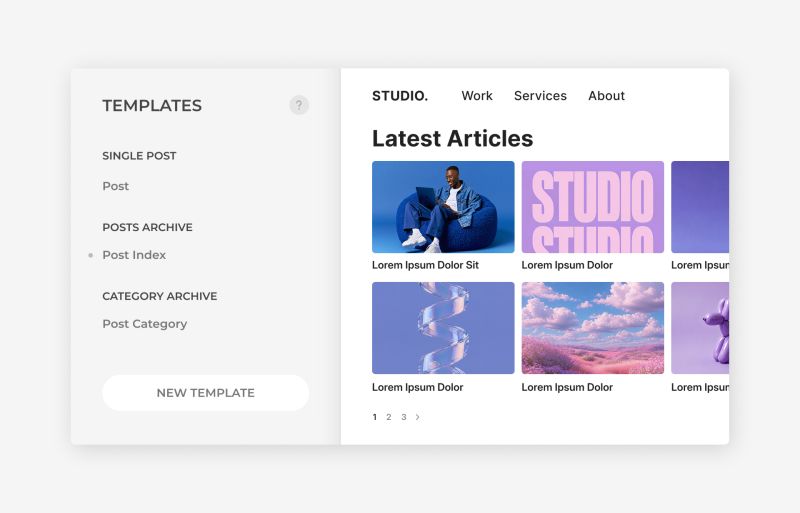Open the About navigation link

pyautogui.click(x=607, y=96)
